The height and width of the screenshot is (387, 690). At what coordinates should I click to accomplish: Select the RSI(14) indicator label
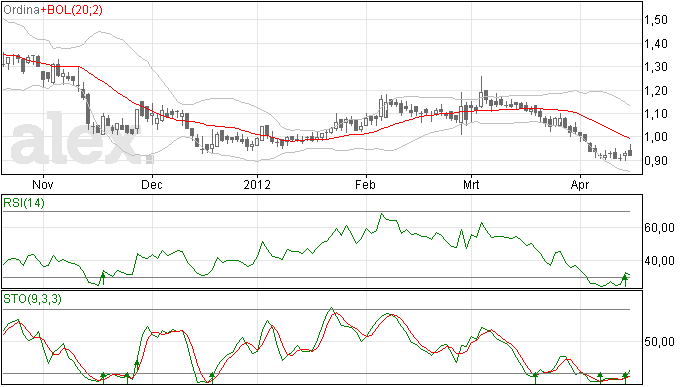[x=24, y=203]
